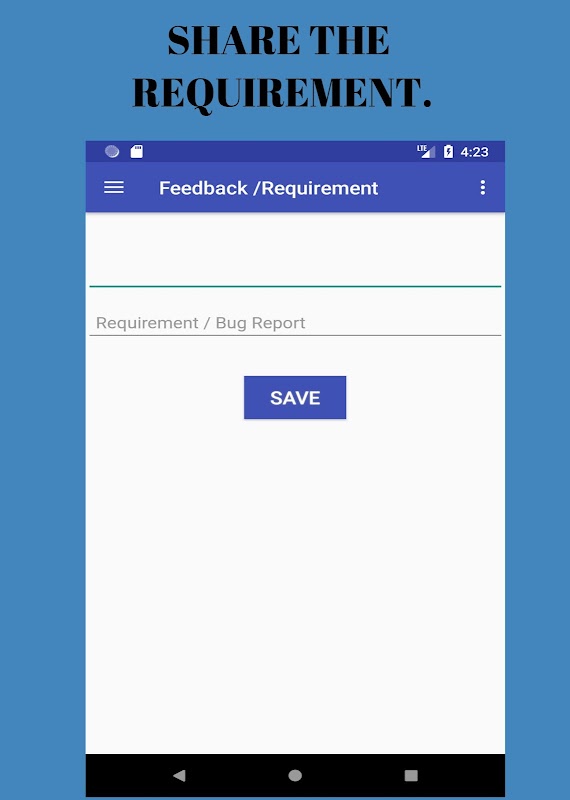Click the SAVE button
Screen dimensions: 570x800
coord(295,397)
